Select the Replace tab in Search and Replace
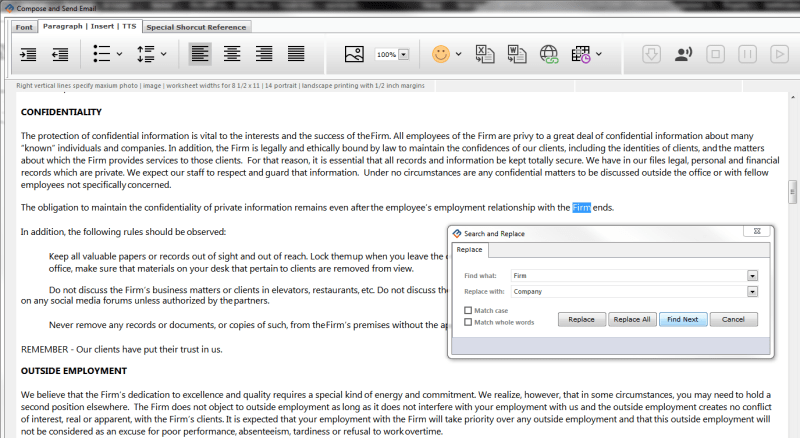This screenshot has height=438, width=800. 469,250
